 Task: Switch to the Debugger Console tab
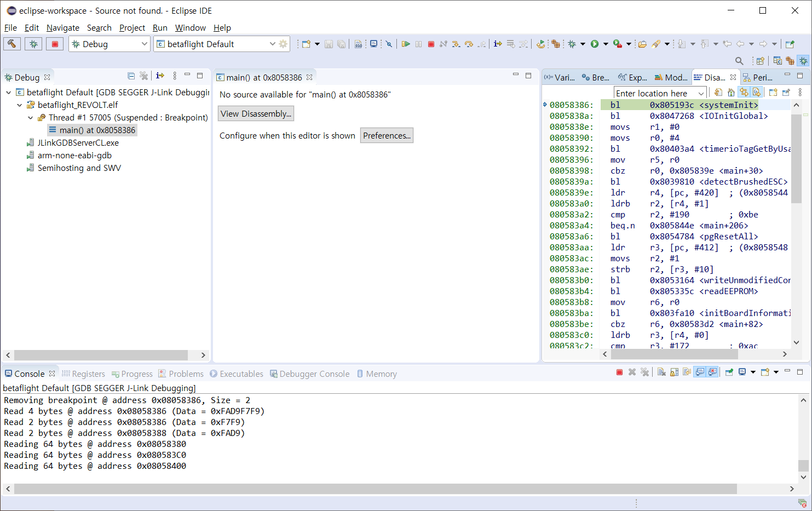coord(309,374)
